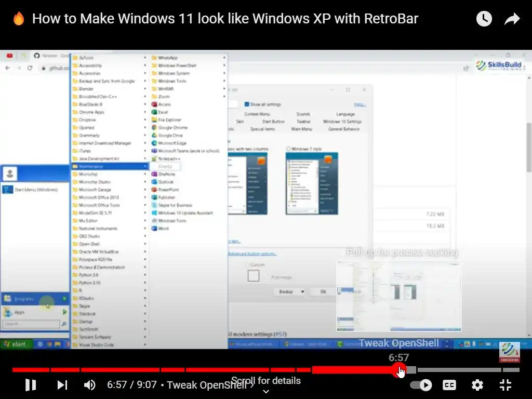Image resolution: width=532 pixels, height=399 pixels.
Task: Expand the Apps item arrow in start menu
Action: click(x=64, y=312)
